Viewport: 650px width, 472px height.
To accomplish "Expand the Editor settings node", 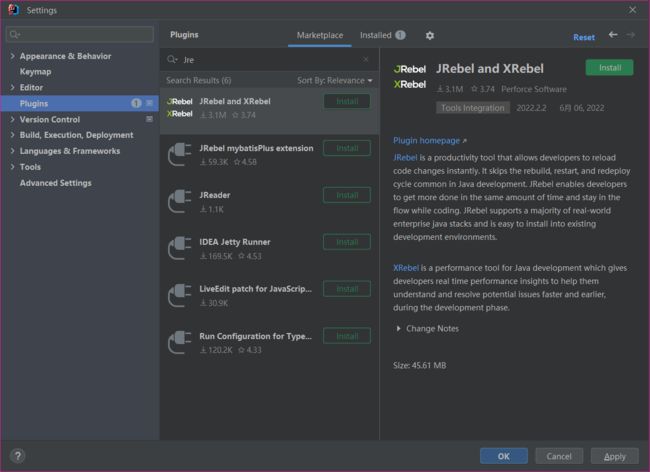I will (x=12, y=87).
